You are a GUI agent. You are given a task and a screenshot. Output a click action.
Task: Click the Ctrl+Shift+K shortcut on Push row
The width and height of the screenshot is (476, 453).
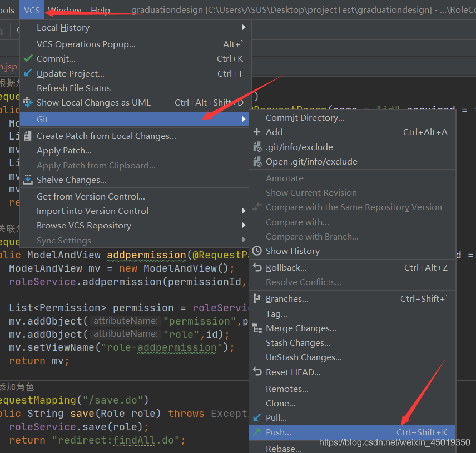point(422,432)
